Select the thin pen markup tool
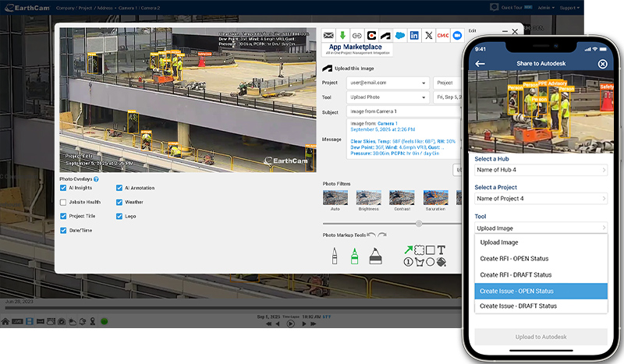 click(x=335, y=256)
